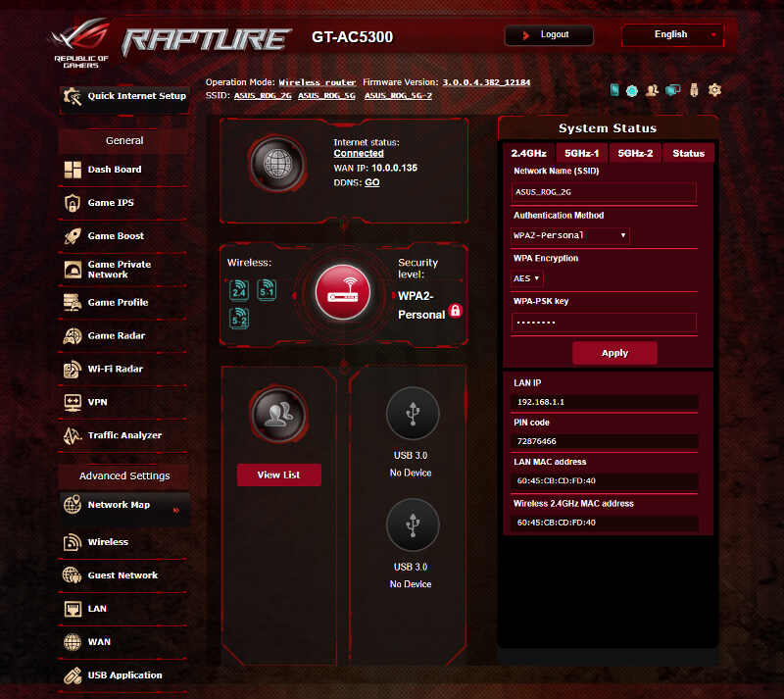The image size is (784, 699).
Task: Click the Network Name SSID field
Action: pos(604,192)
